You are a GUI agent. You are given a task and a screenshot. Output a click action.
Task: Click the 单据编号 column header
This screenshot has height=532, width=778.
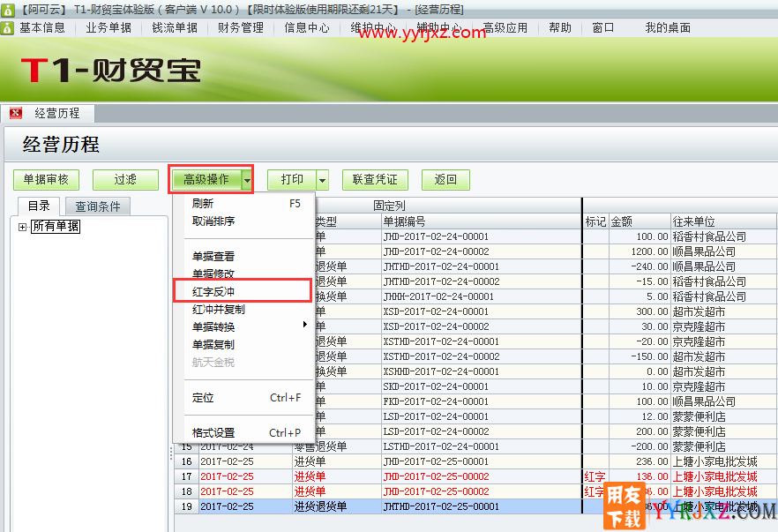482,221
